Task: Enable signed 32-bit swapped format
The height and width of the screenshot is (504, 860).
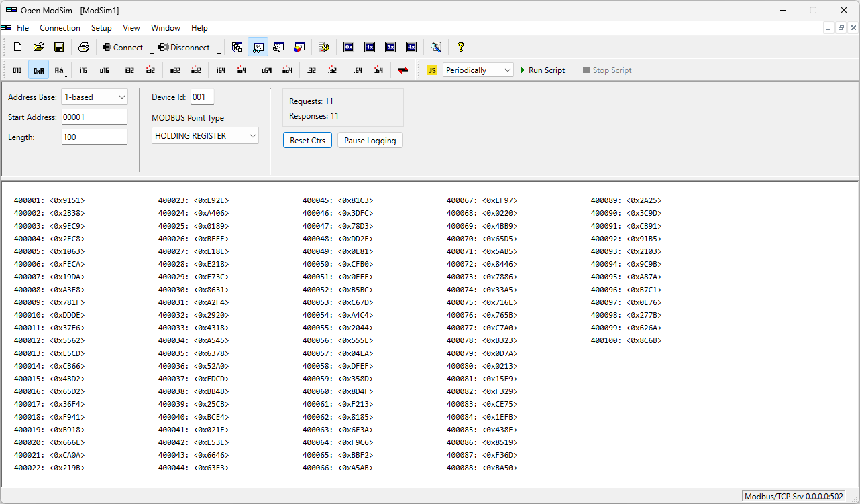Action: pos(149,70)
